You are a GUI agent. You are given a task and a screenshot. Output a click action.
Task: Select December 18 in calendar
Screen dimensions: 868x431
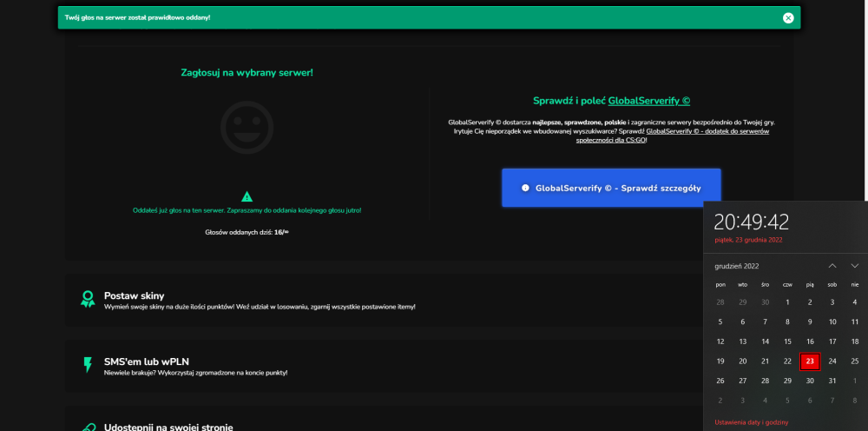(855, 341)
